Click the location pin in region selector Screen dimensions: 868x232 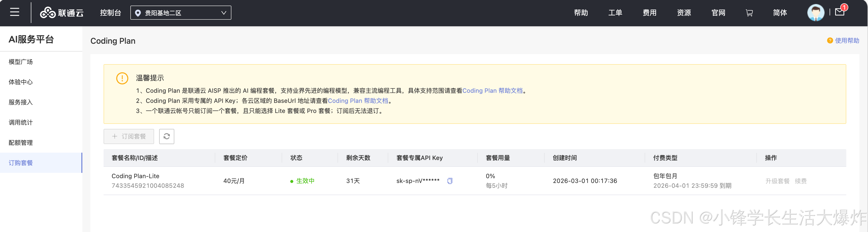(137, 13)
